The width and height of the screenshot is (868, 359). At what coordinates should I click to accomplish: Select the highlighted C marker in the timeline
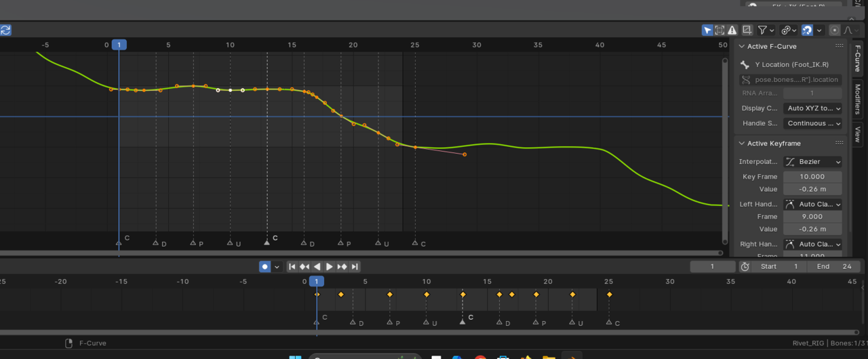pyautogui.click(x=463, y=321)
